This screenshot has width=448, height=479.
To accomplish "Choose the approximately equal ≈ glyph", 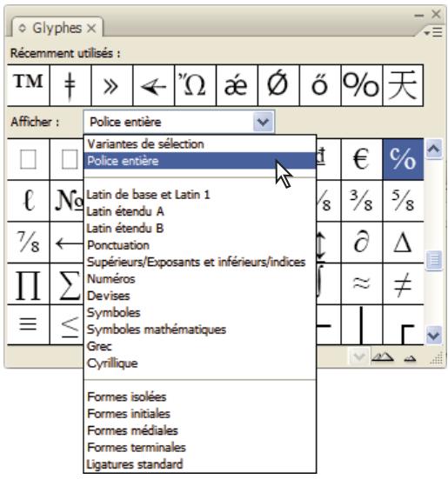I will [362, 283].
